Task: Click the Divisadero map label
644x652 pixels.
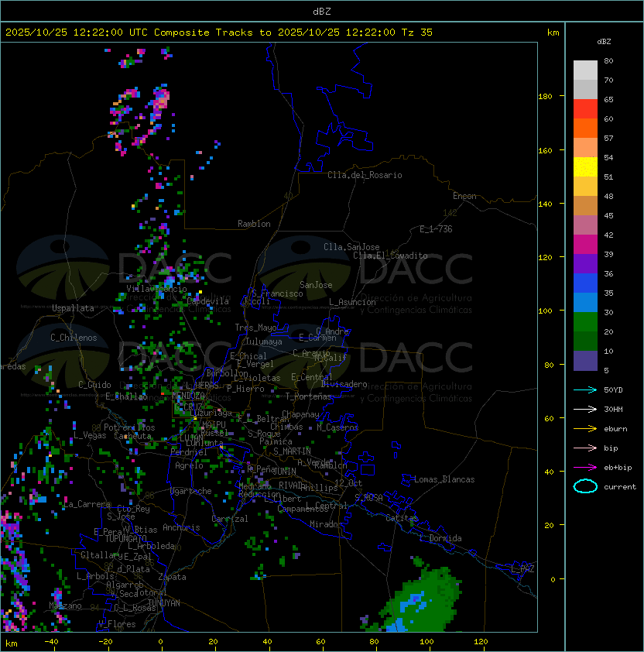Action: click(x=344, y=384)
